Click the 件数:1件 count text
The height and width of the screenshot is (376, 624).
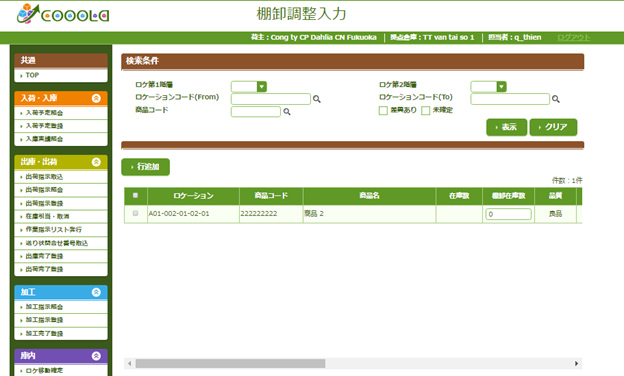pos(567,181)
